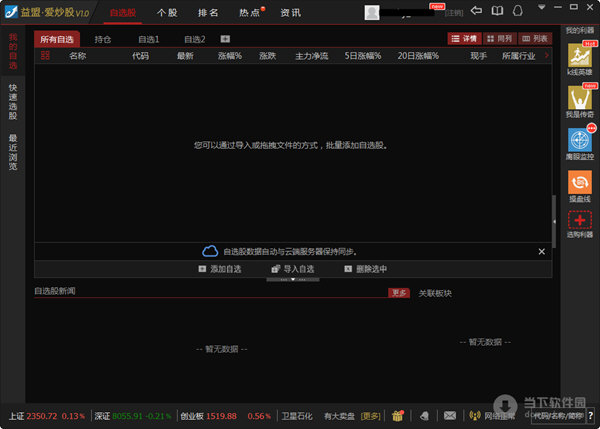
Task: Click the blue cloud sync icon
Action: [x=210, y=251]
